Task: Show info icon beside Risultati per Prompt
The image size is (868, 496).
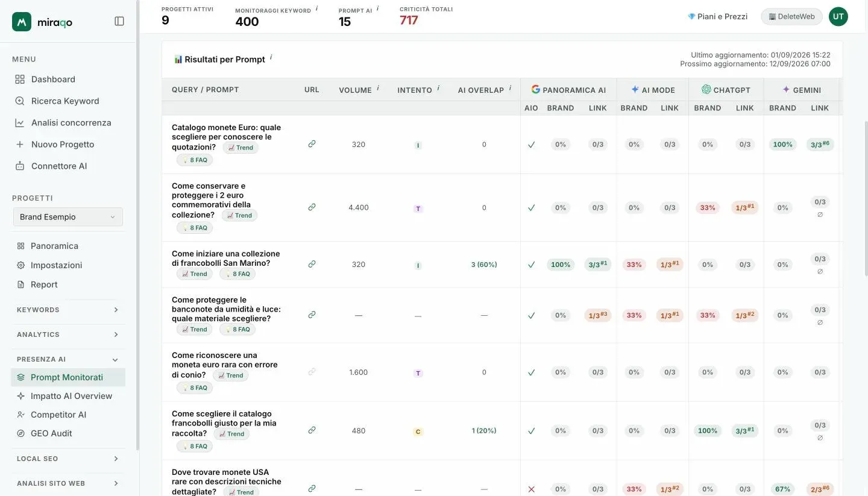Action: point(271,58)
